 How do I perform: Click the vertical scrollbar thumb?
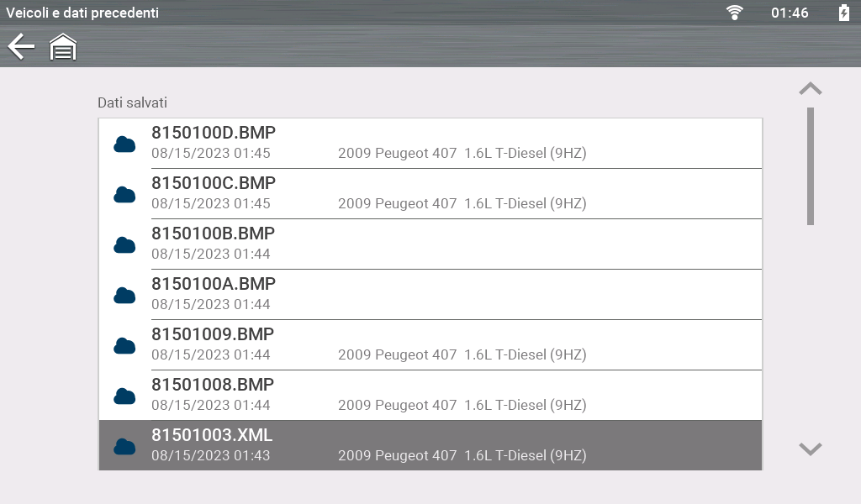coord(811,165)
